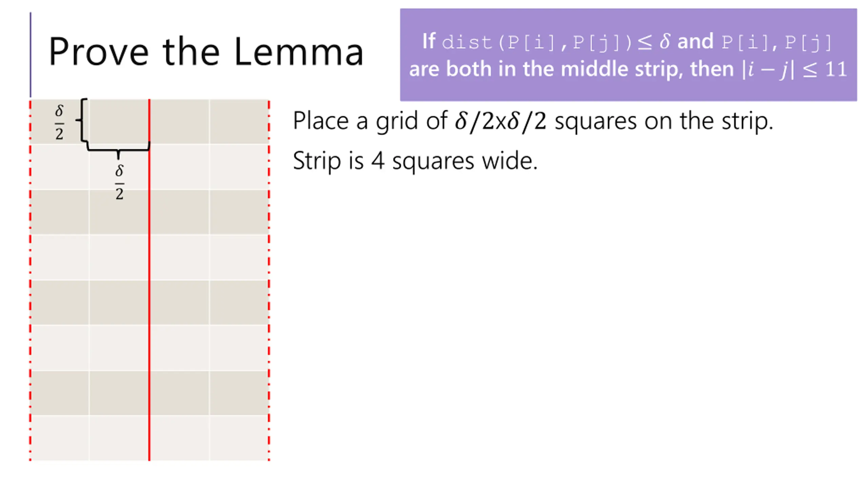
Task: Select the "Strip is 4 squares wide." text
Action: click(x=415, y=161)
